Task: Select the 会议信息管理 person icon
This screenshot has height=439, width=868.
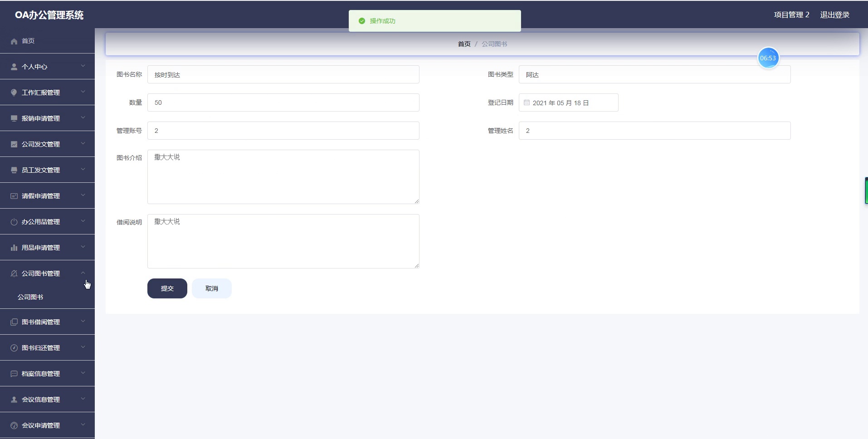Action: (13, 399)
